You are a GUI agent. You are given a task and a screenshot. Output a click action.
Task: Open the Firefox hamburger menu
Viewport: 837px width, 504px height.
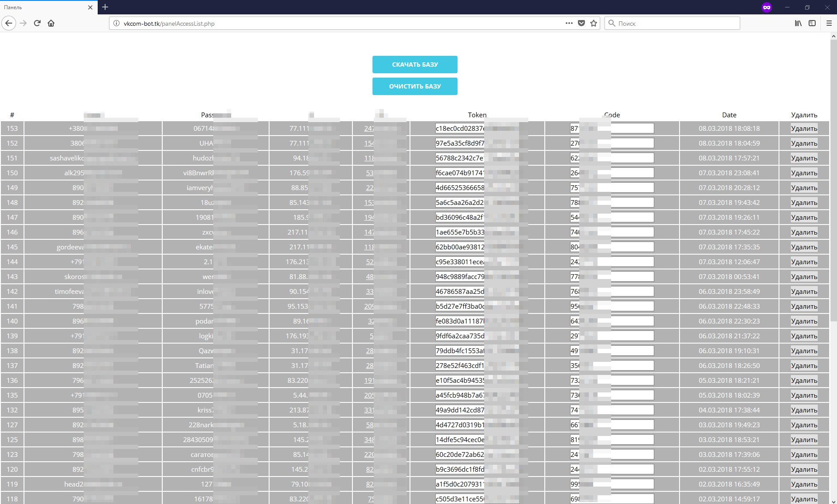click(x=829, y=24)
